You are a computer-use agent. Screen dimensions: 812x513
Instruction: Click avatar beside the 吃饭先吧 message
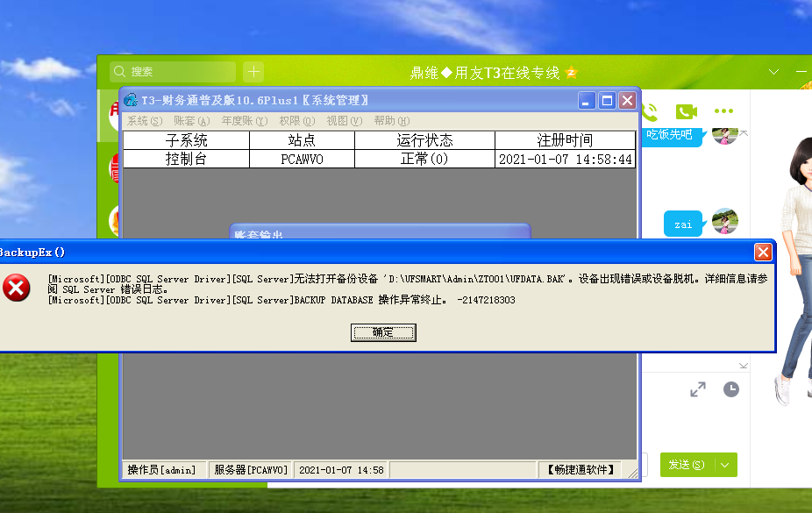coord(725,134)
